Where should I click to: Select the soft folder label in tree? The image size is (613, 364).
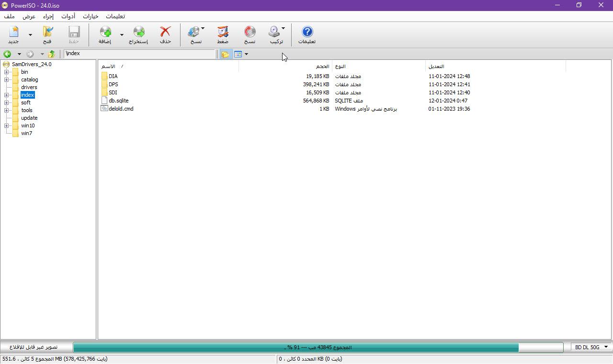click(26, 102)
